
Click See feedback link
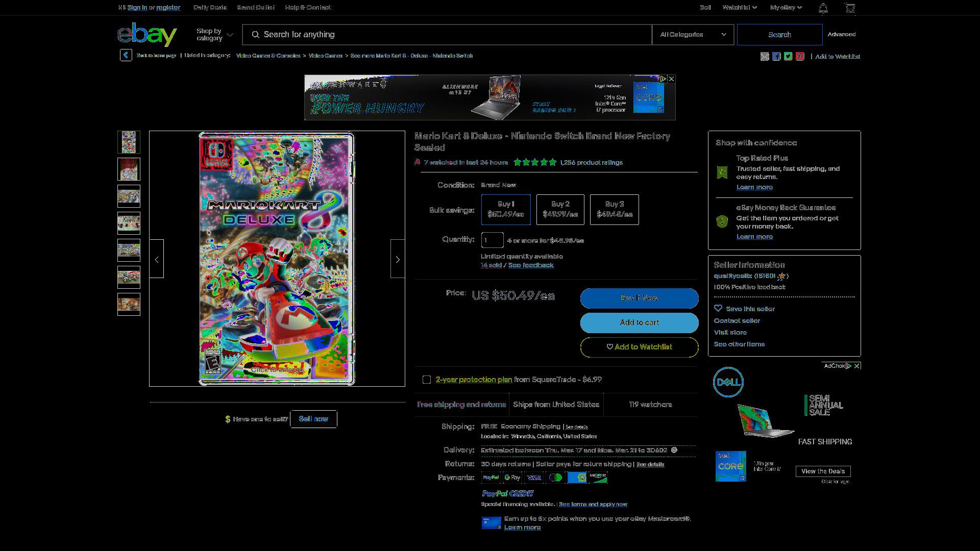pos(531,265)
